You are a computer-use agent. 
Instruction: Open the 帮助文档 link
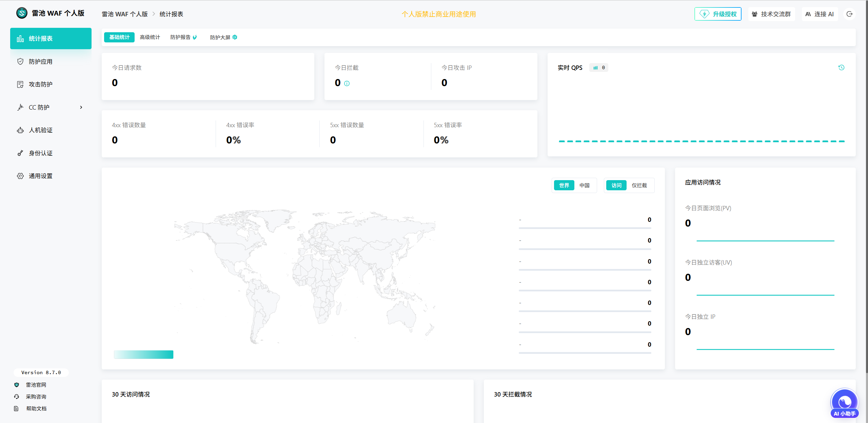click(x=36, y=408)
